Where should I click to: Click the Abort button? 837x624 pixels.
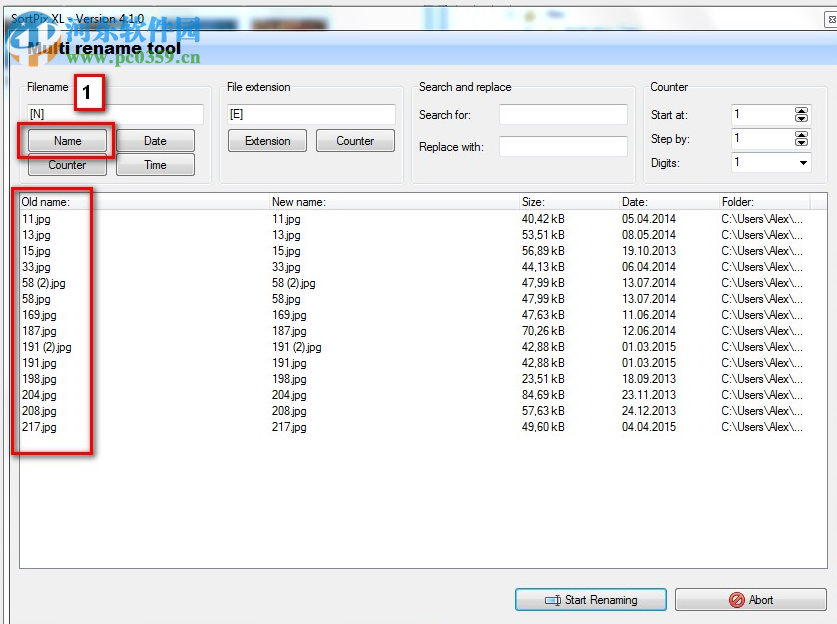751,600
